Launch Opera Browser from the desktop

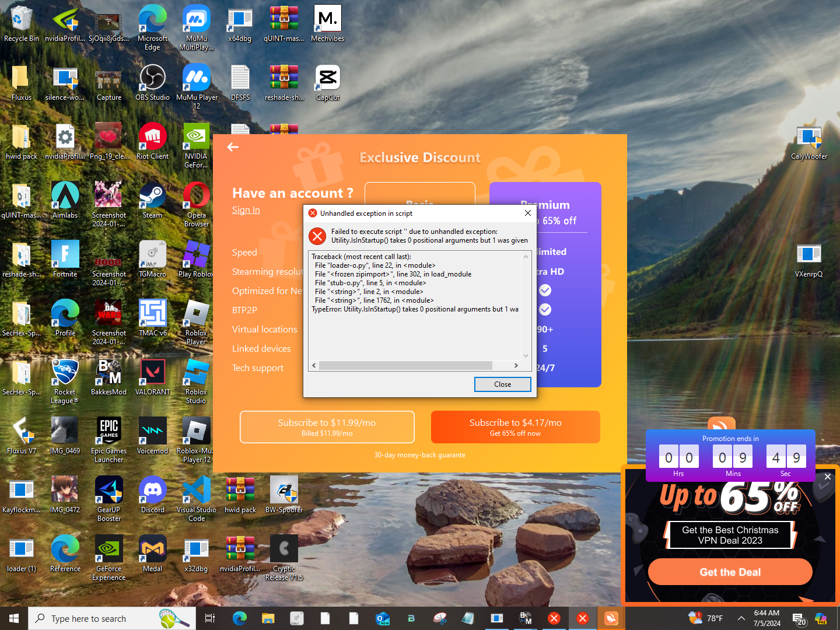point(197,205)
